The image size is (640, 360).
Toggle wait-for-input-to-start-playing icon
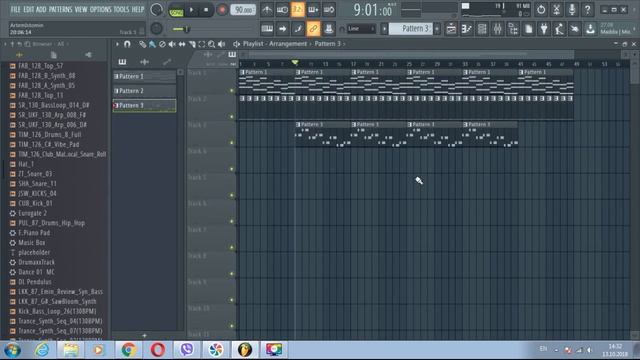click(282, 9)
